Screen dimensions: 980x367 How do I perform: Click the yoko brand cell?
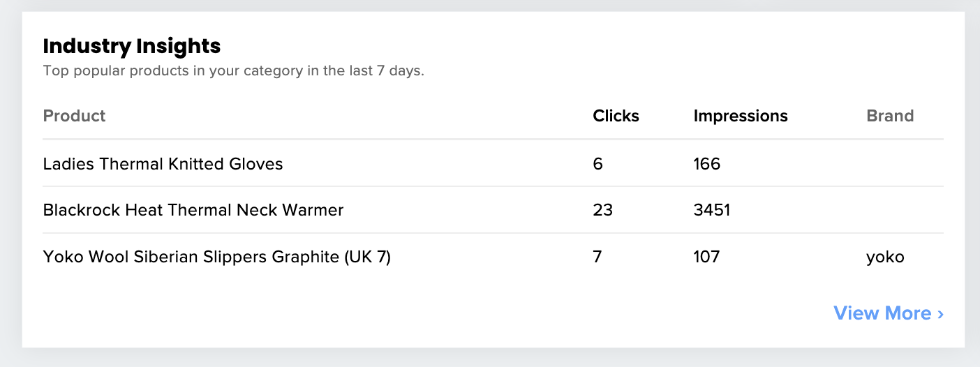[x=884, y=257]
